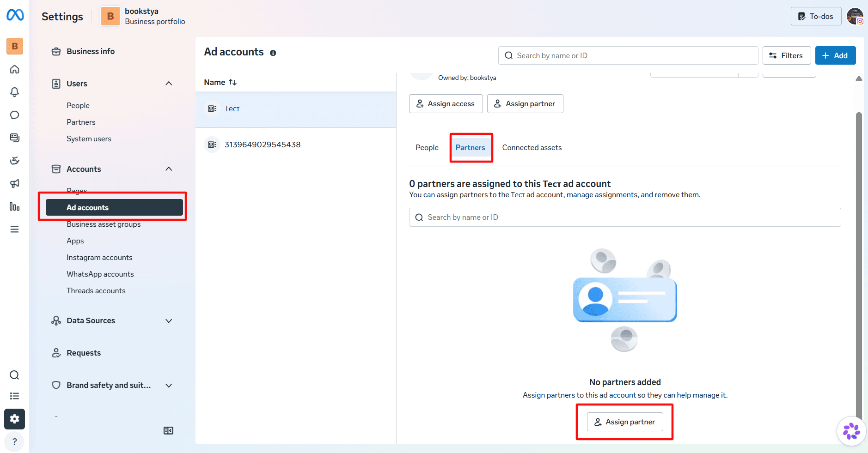Click the search magnifier icon in left rail

click(15, 375)
